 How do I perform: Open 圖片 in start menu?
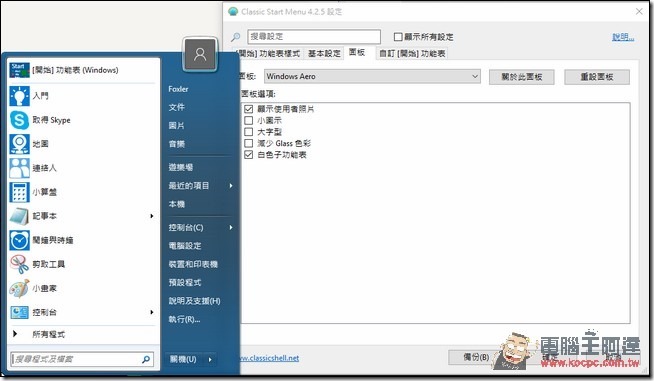(176, 126)
